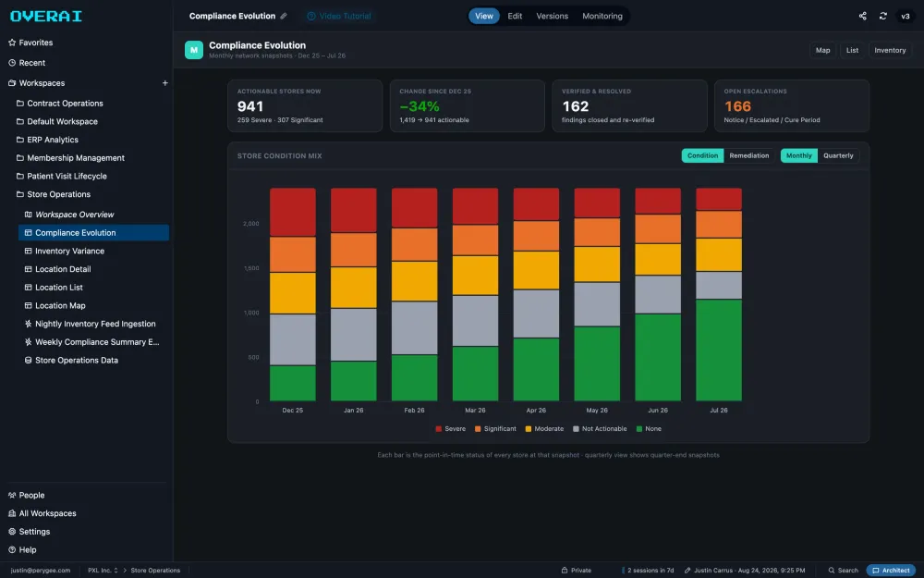Click the Private lock icon in the status bar

click(x=565, y=571)
